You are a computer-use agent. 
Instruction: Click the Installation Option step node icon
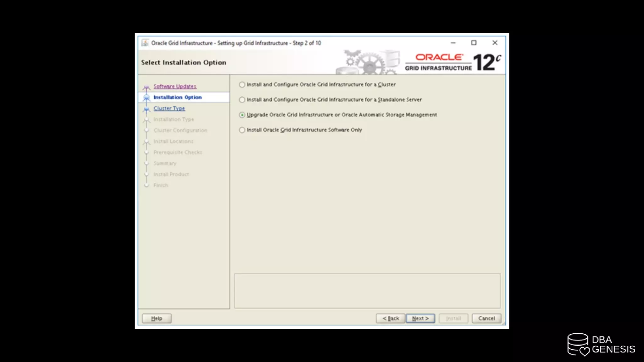[146, 98]
